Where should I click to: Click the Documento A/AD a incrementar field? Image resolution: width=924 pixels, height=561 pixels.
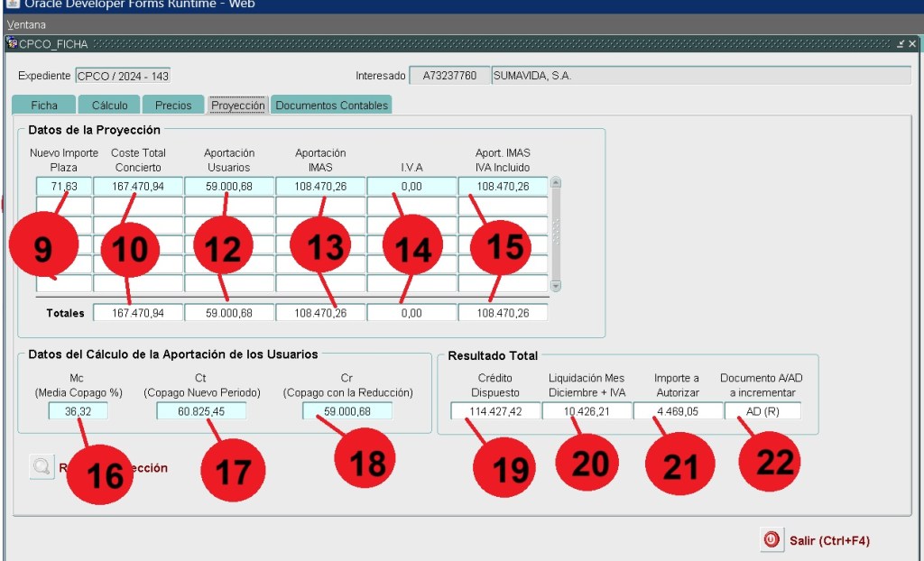click(x=762, y=411)
